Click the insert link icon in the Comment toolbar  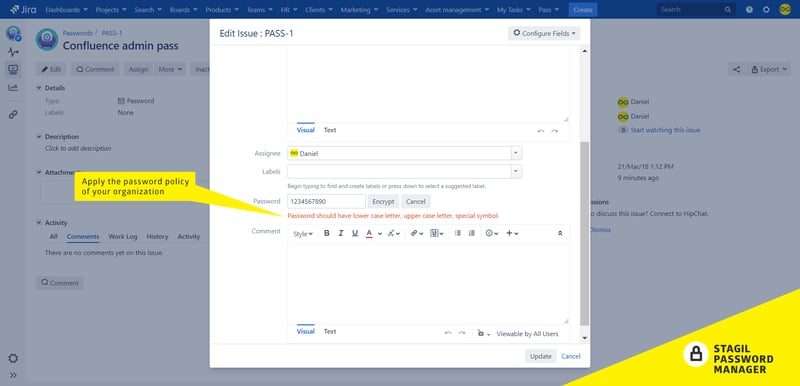coord(417,233)
